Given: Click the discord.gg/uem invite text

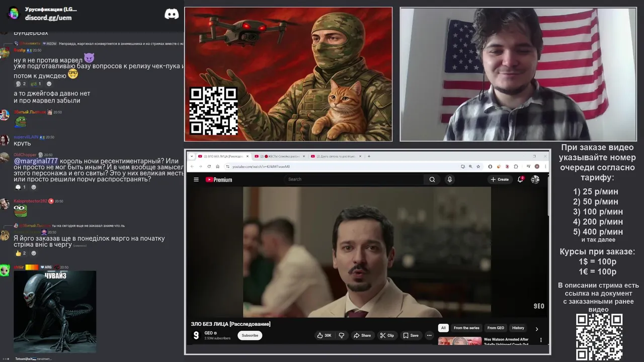Looking at the screenshot, I should point(48,18).
